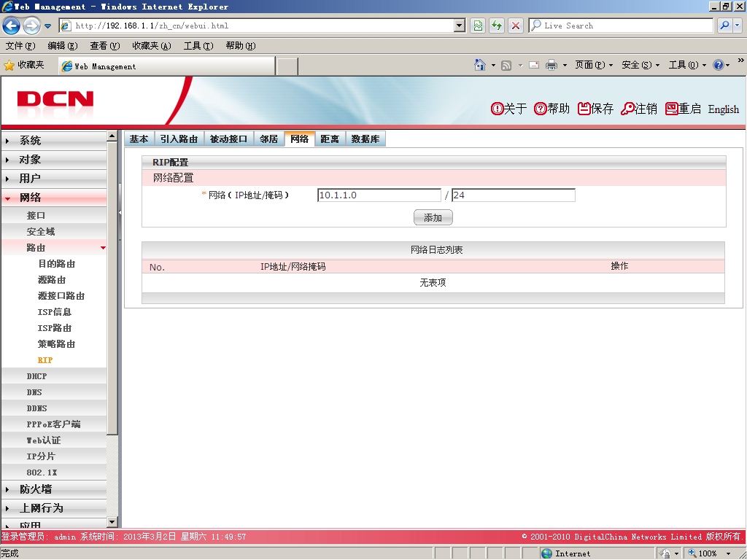Viewport: 747px width, 560px height.
Task: Click the Live Search magnifier button
Action: point(724,26)
